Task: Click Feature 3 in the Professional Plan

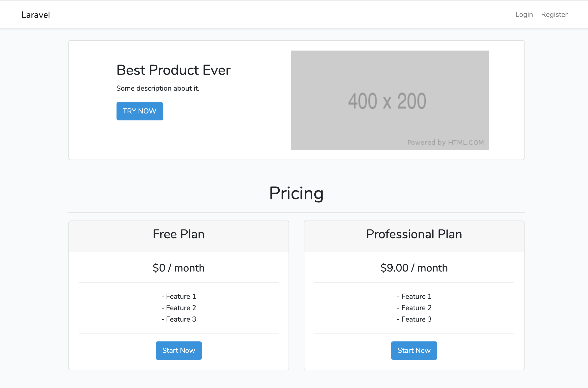Action: [414, 319]
